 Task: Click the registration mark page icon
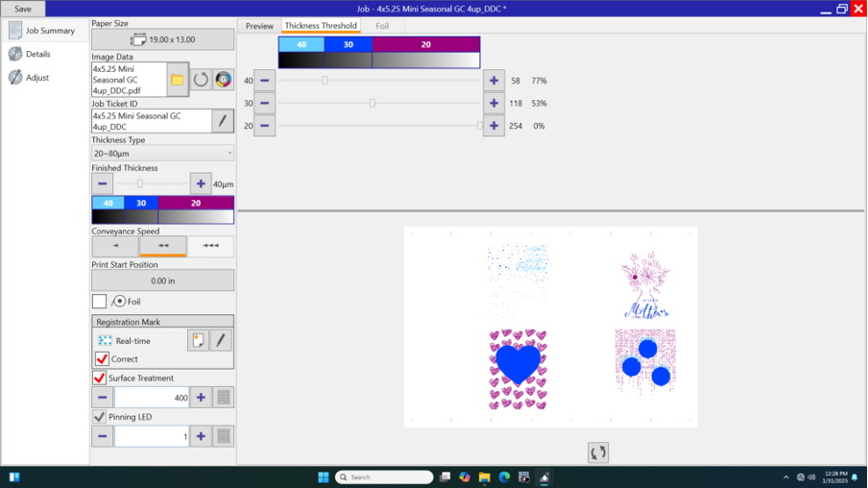(x=198, y=340)
